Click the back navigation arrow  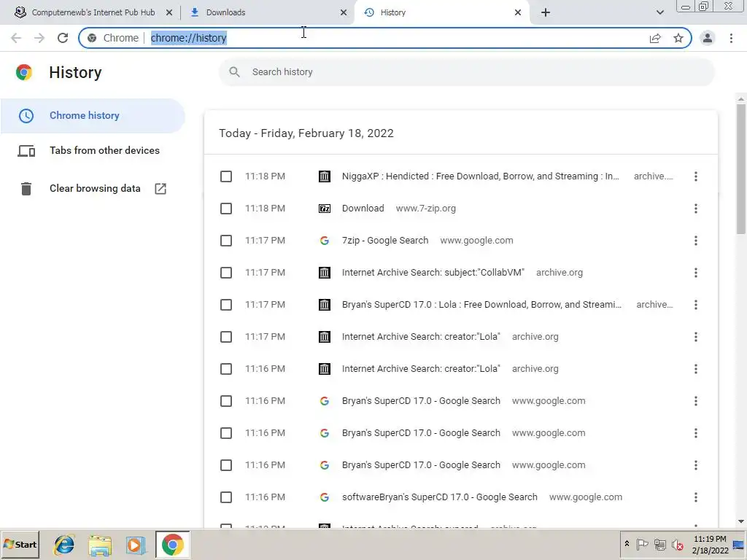click(x=16, y=38)
